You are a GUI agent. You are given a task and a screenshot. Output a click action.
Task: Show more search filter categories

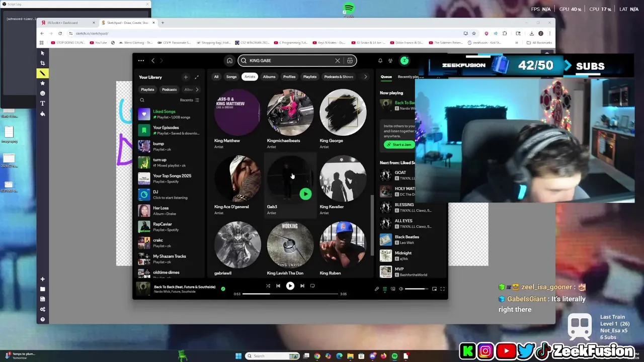(365, 76)
